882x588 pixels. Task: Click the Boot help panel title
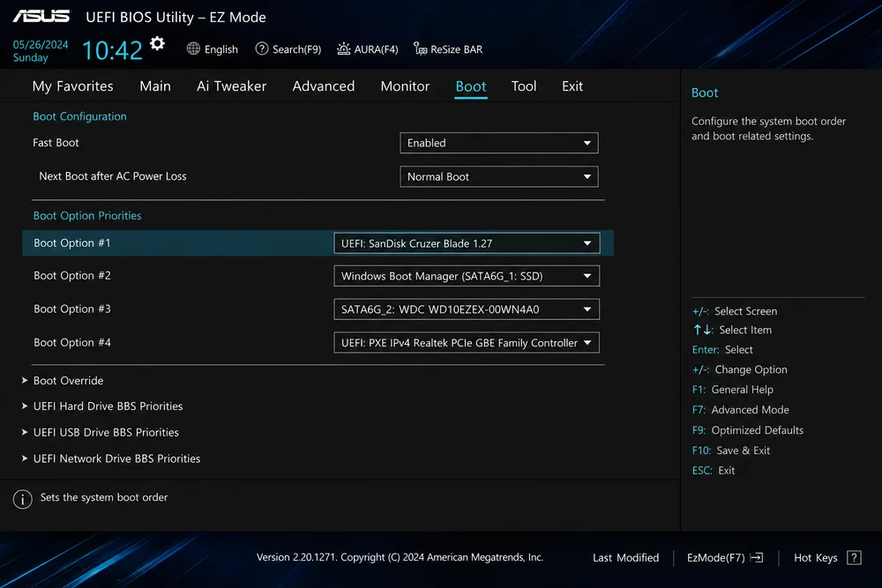pyautogui.click(x=704, y=93)
